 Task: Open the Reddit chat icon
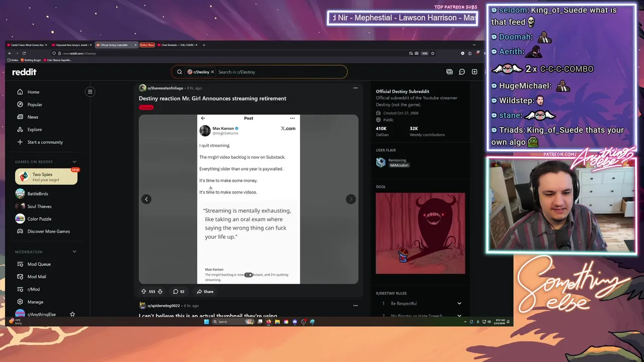462,72
